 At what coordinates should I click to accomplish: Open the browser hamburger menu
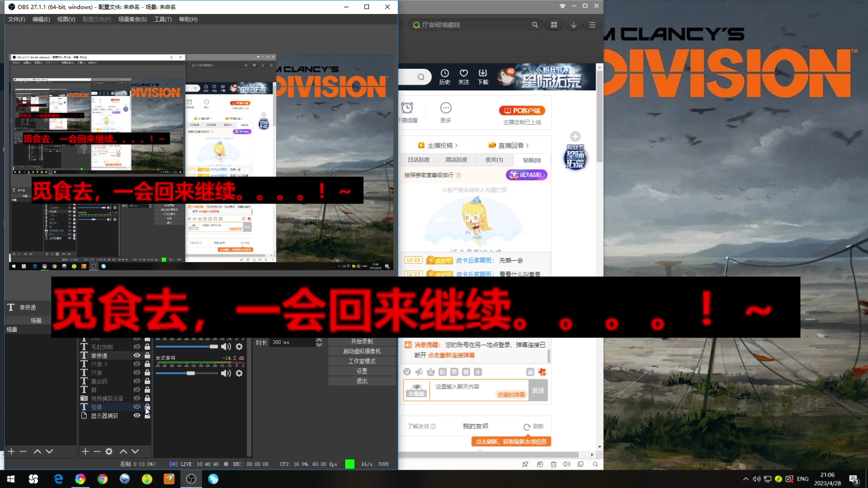pyautogui.click(x=592, y=25)
